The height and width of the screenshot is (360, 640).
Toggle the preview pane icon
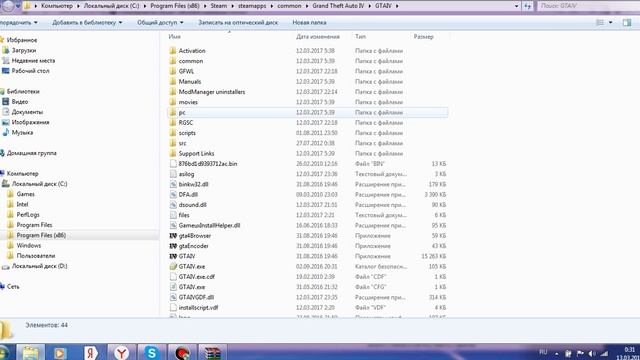(x=627, y=22)
